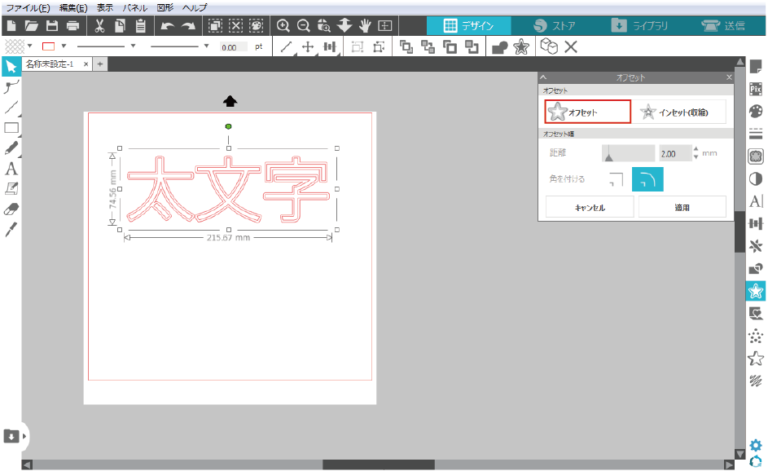
Task: Choose the edit points tool
Action: [x=11, y=87]
